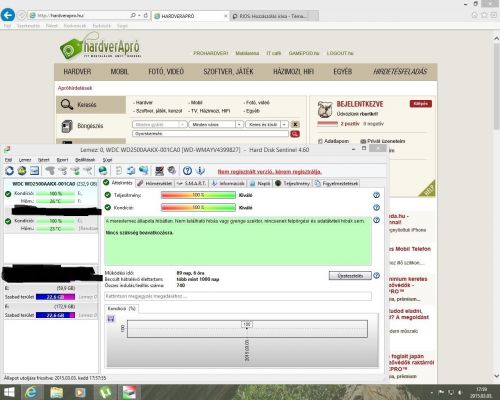Switch to the S.M.A.R.T. tab
Viewport: 500px width, 400px height.
(x=191, y=183)
